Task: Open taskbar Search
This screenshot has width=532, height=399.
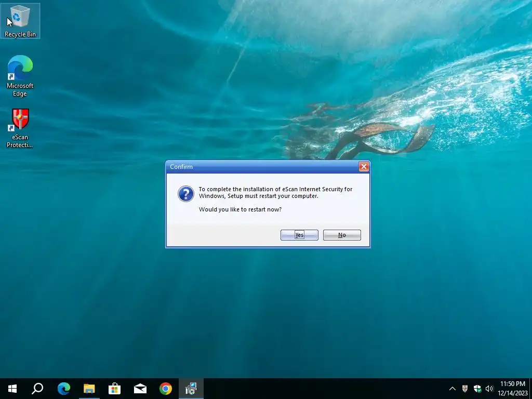Action: tap(37, 389)
